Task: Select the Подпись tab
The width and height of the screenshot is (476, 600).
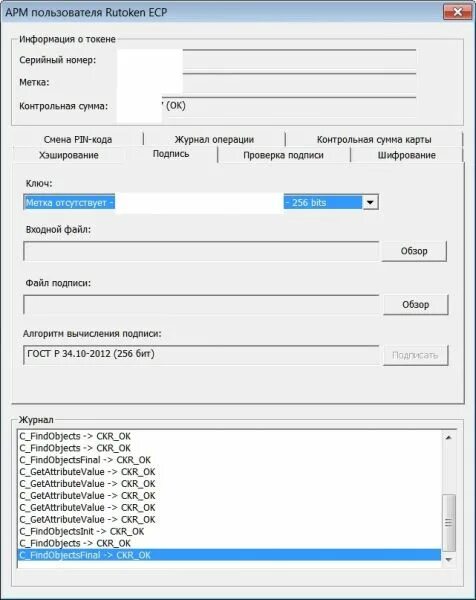Action: (171, 154)
